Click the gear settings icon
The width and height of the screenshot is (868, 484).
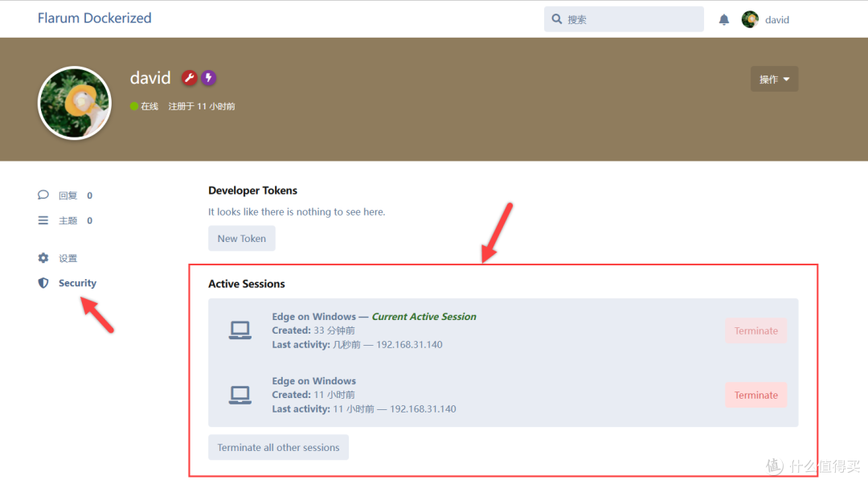pos(43,258)
